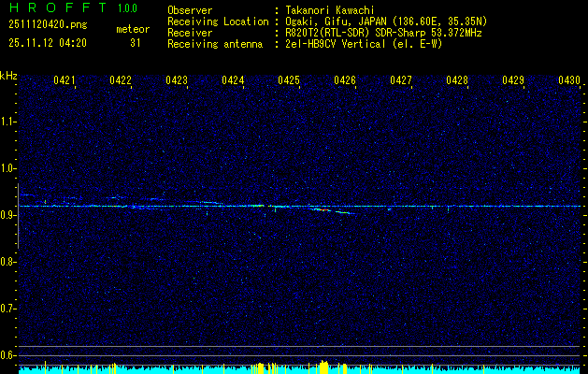Click the 0.9 frequency axis label

(8, 215)
